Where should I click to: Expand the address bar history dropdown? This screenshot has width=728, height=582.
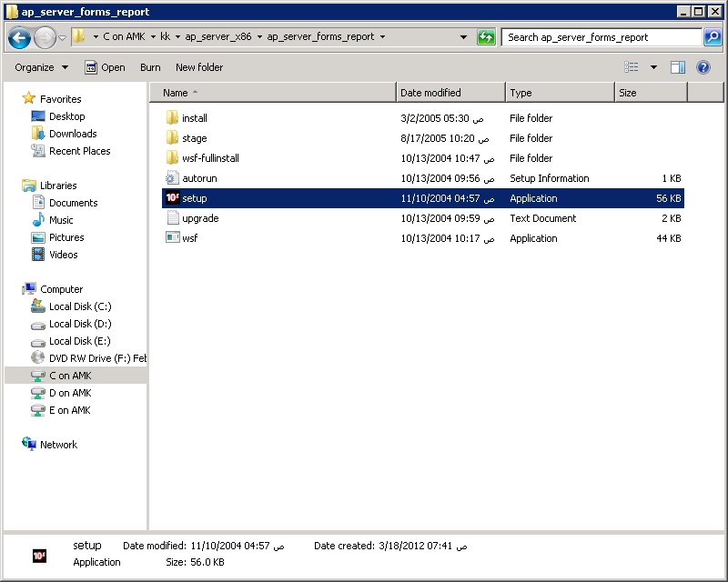(464, 37)
